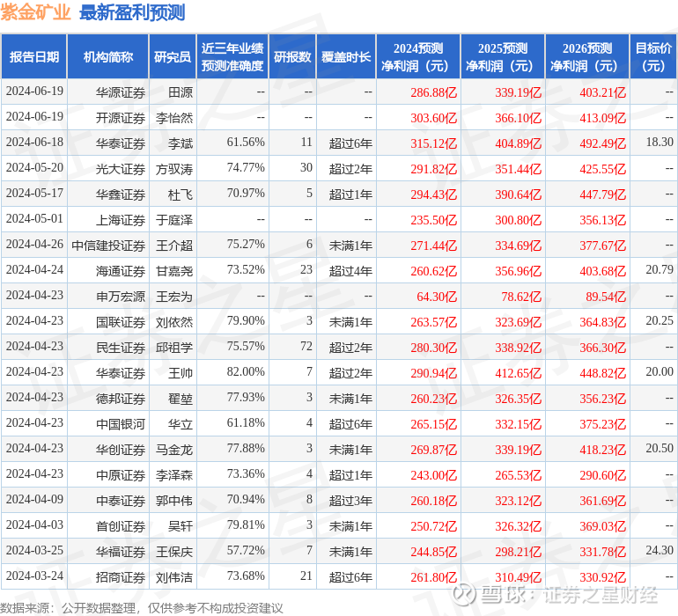Select the 目标价 column header

coord(653,56)
